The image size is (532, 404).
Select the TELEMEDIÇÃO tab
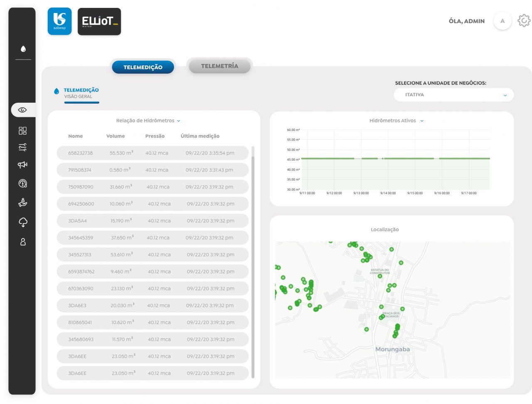point(143,67)
